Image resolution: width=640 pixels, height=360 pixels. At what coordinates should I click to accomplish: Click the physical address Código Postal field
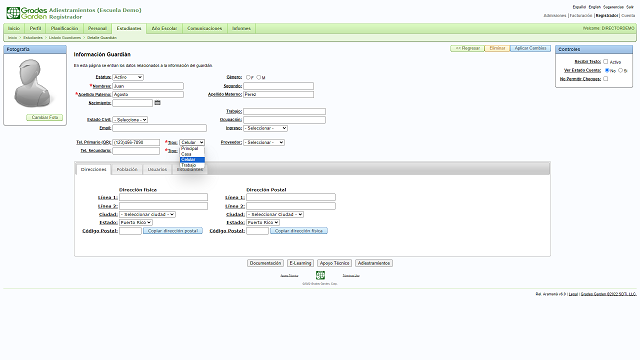click(x=130, y=231)
